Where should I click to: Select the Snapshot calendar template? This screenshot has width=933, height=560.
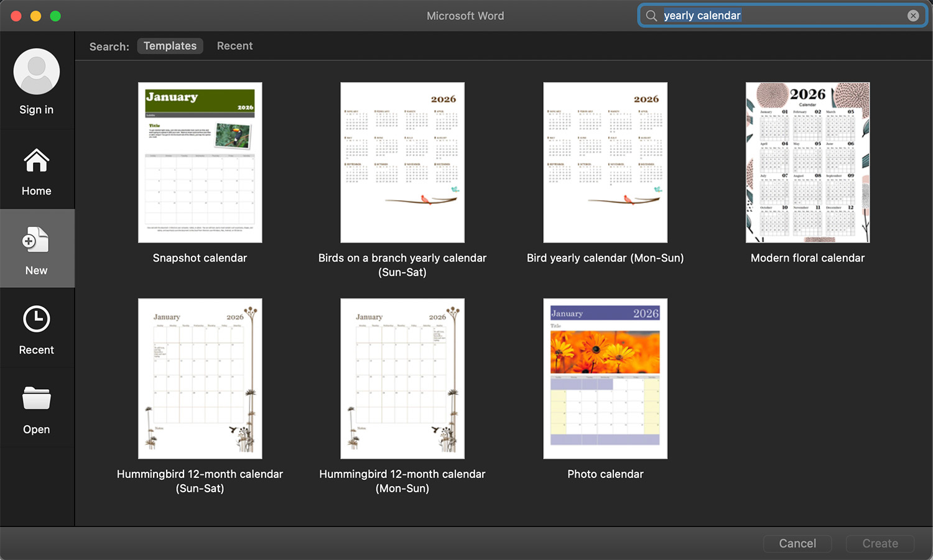click(x=200, y=162)
